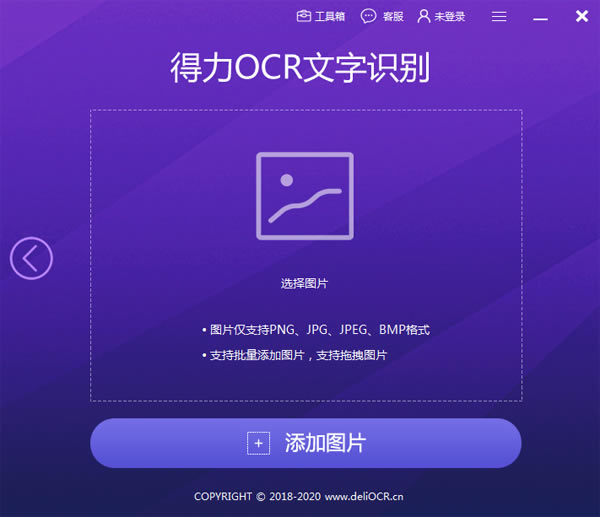Open the hamburger menu
The height and width of the screenshot is (517, 600).
point(499,16)
